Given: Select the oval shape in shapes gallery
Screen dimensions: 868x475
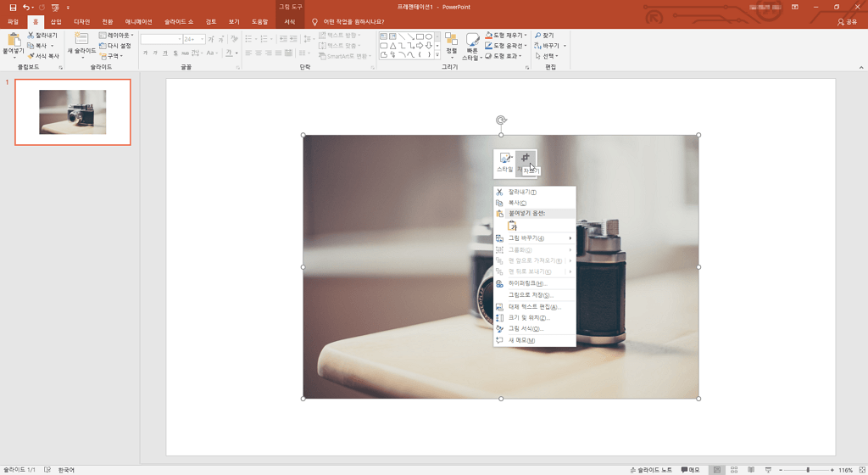Looking at the screenshot, I should pos(428,36).
